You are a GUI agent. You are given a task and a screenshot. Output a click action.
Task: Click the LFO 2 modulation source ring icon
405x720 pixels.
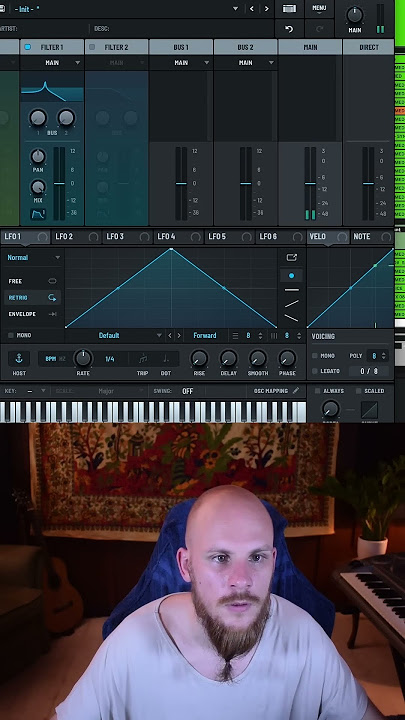[94, 237]
